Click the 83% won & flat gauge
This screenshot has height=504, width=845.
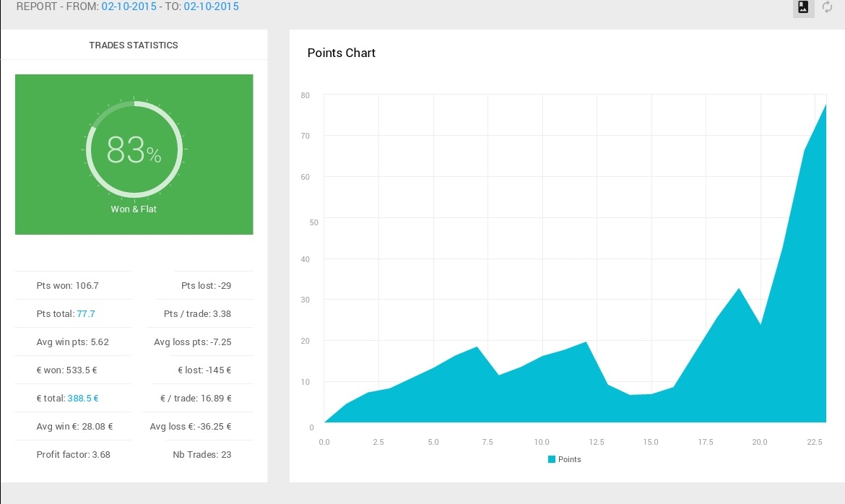pos(134,149)
